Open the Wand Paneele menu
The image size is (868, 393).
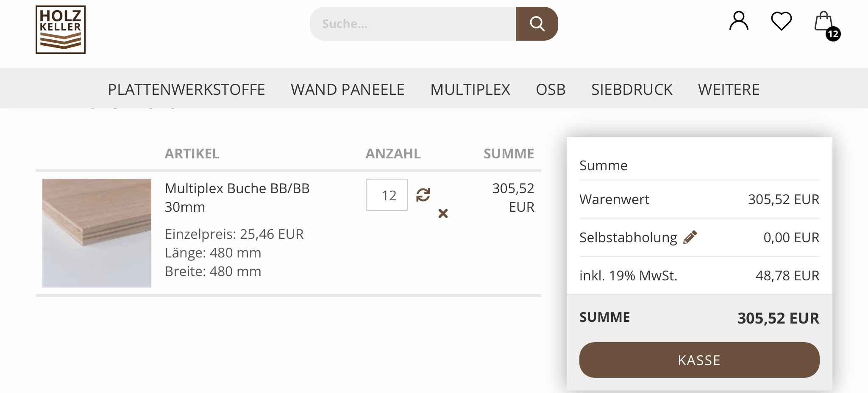tap(348, 89)
